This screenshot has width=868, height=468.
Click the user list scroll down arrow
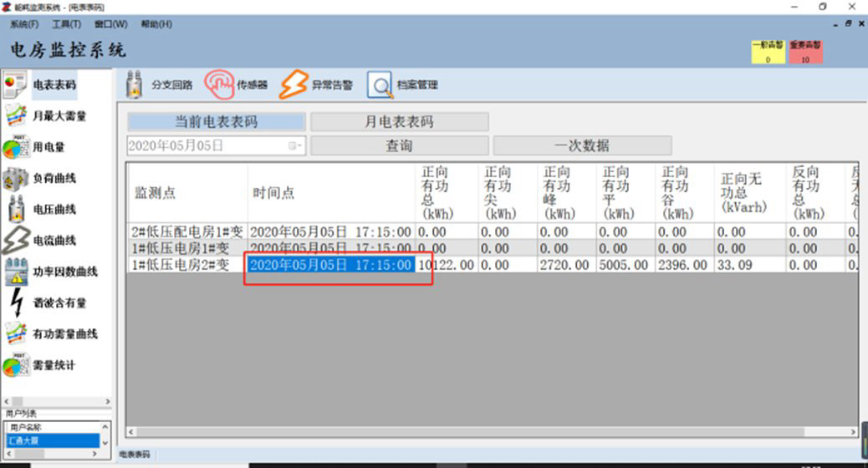click(105, 443)
